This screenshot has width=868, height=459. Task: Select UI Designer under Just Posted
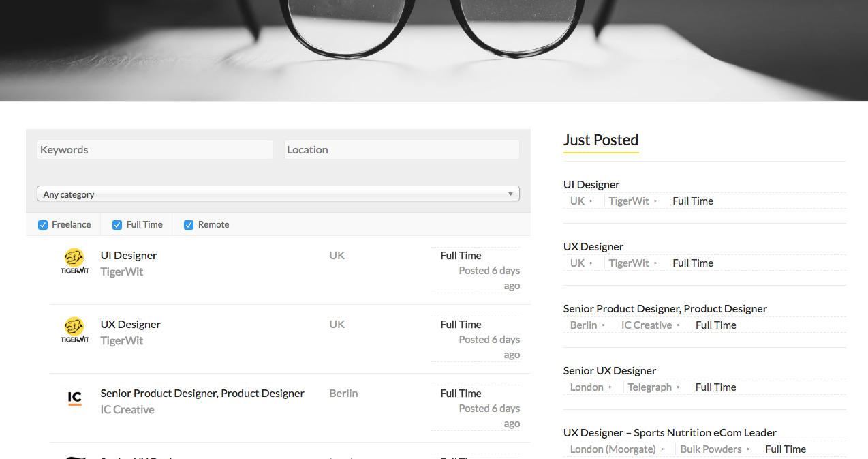[x=591, y=185]
